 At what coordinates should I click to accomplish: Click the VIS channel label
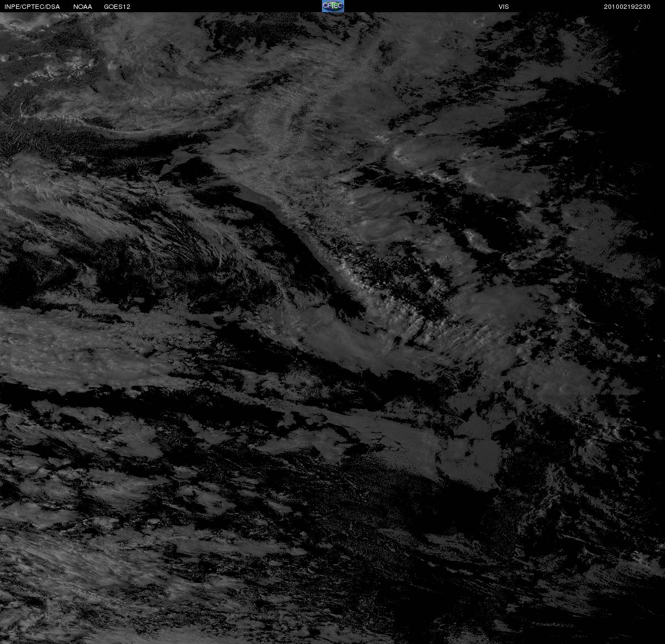(504, 7)
